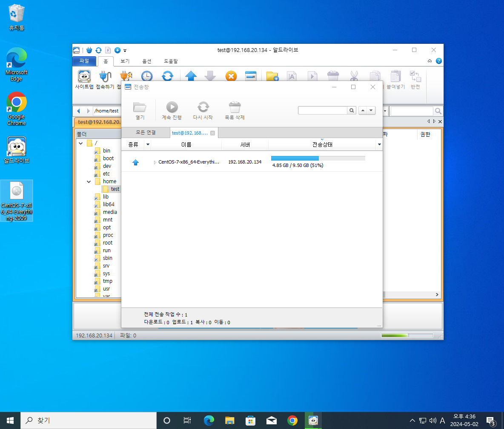Select the media folder in tree
504x429 pixels.
pos(109,212)
